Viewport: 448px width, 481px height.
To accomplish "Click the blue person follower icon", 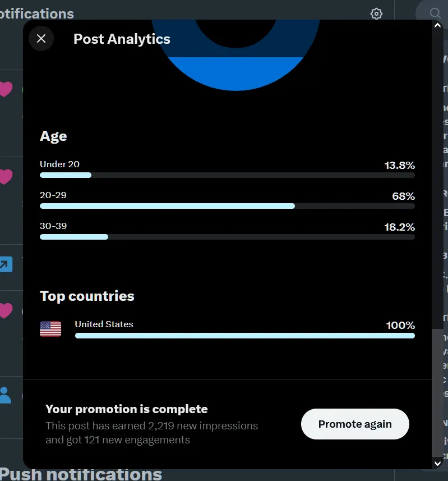I will [x=5, y=395].
